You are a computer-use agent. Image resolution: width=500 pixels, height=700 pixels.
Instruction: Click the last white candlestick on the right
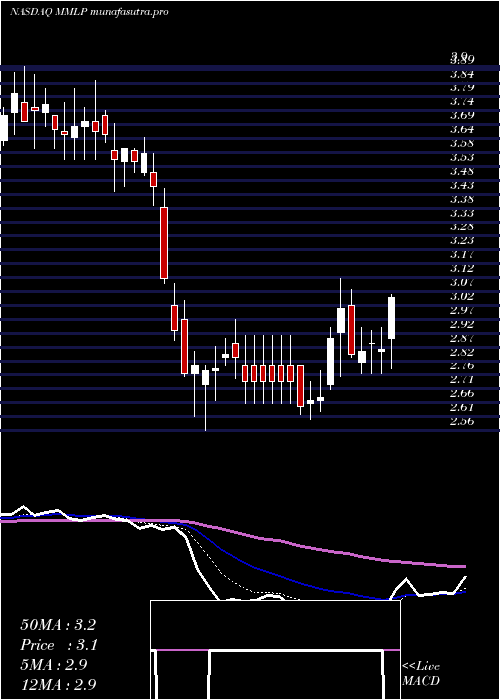coord(392,318)
